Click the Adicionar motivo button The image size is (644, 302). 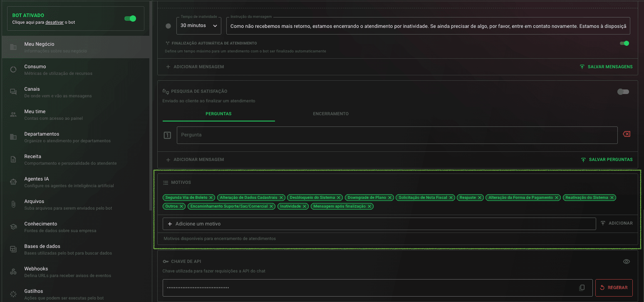(x=617, y=223)
